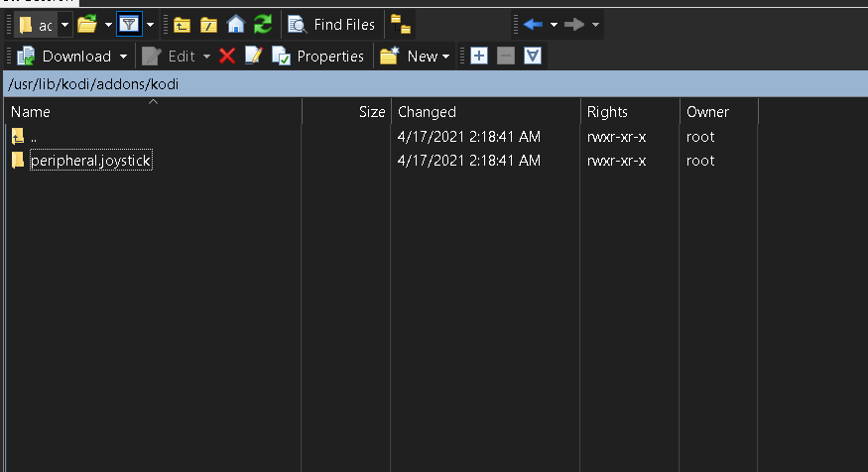Click the Find Files button
The width and height of the screenshot is (868, 472).
pyautogui.click(x=332, y=25)
